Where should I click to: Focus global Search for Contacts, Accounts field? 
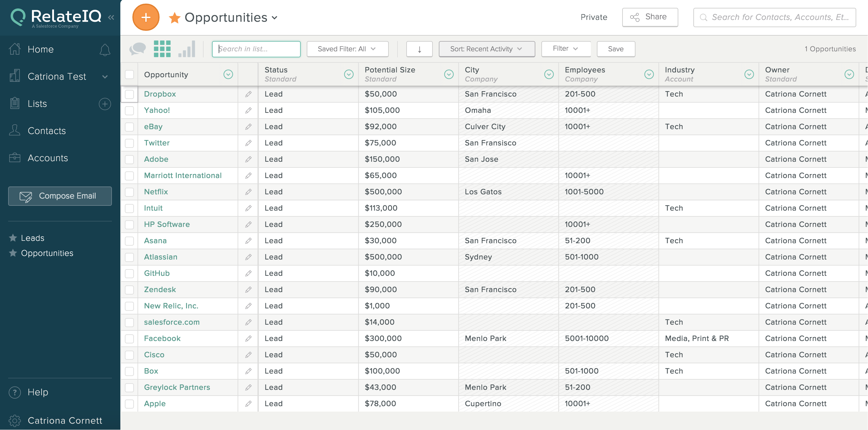[774, 17]
